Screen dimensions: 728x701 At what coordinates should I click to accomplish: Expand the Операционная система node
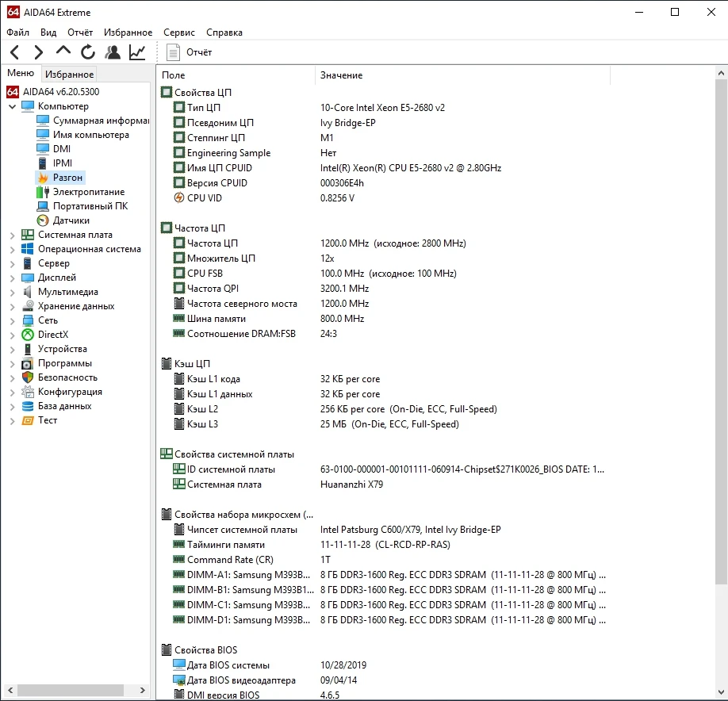tap(13, 250)
